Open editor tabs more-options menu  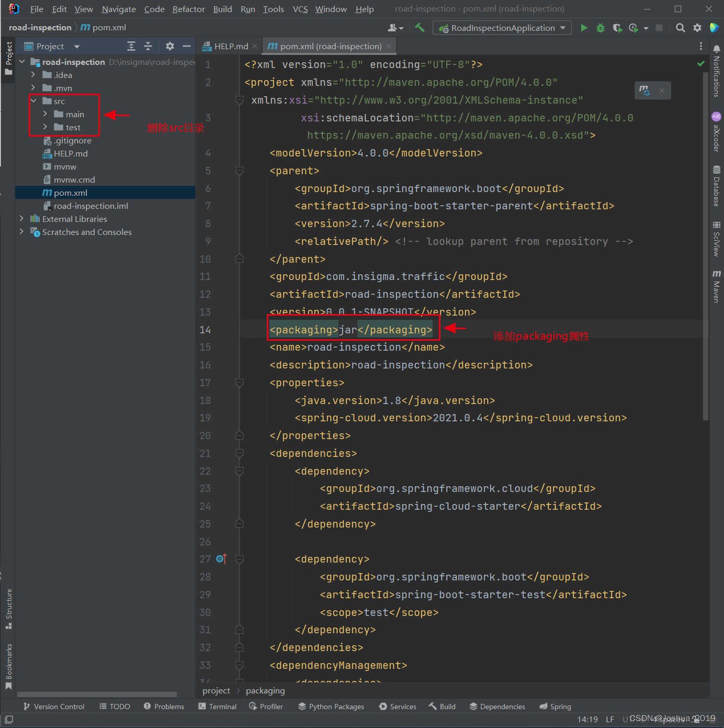[701, 46]
